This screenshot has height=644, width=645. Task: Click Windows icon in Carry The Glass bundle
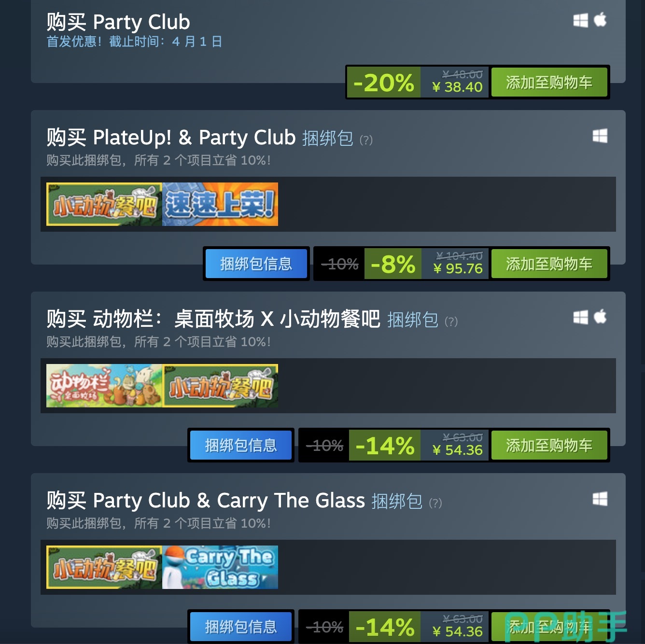(x=600, y=499)
